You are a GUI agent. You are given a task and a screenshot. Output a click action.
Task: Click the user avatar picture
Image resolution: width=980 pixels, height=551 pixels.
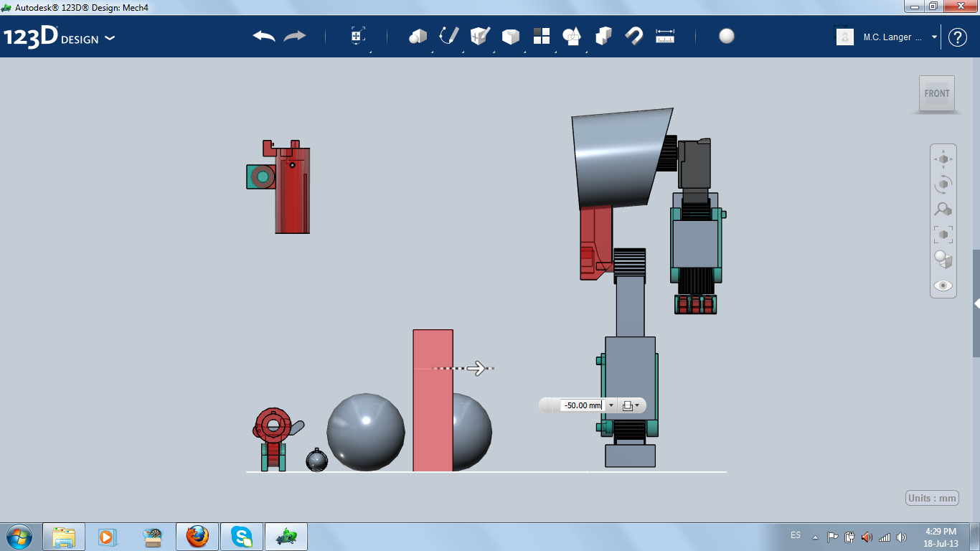(845, 37)
